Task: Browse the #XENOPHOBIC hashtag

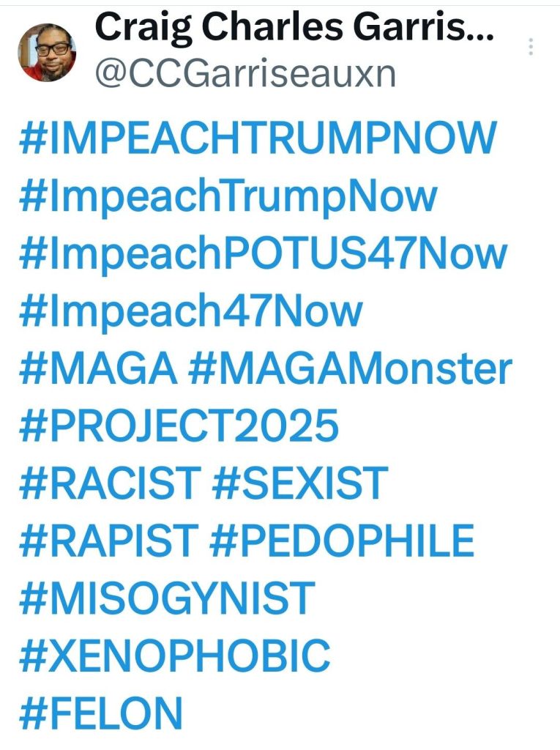Action: tap(174, 655)
